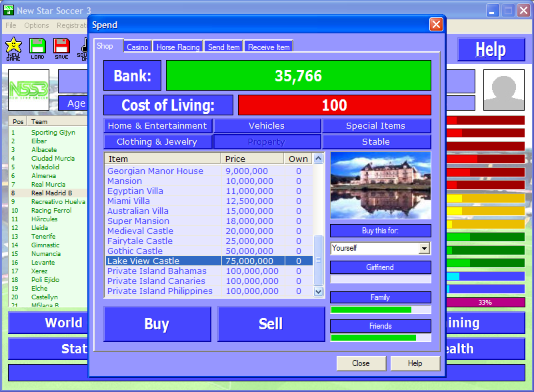
Task: Click the player portrait silhouette
Action: tap(503, 90)
